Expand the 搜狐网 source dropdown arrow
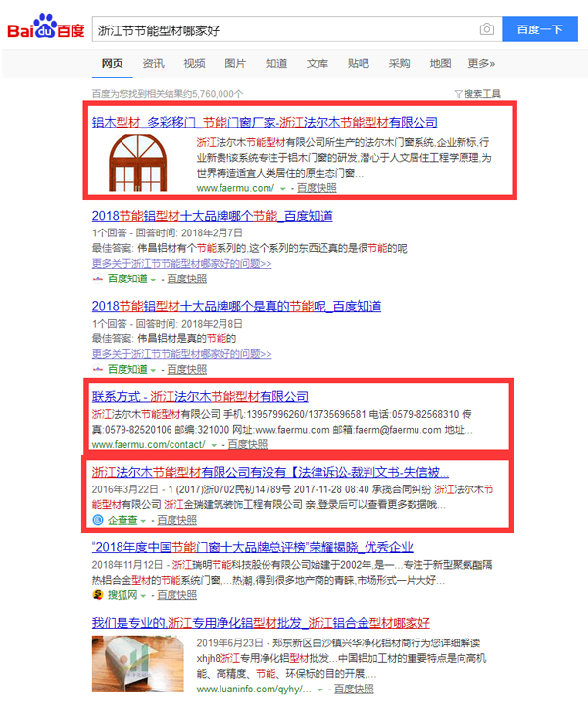 click(143, 595)
